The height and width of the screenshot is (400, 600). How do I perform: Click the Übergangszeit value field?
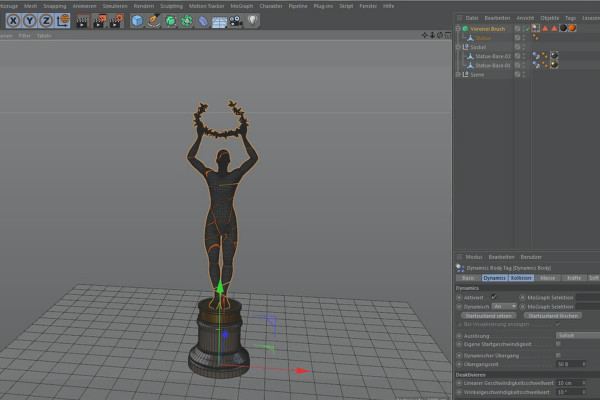coord(570,364)
